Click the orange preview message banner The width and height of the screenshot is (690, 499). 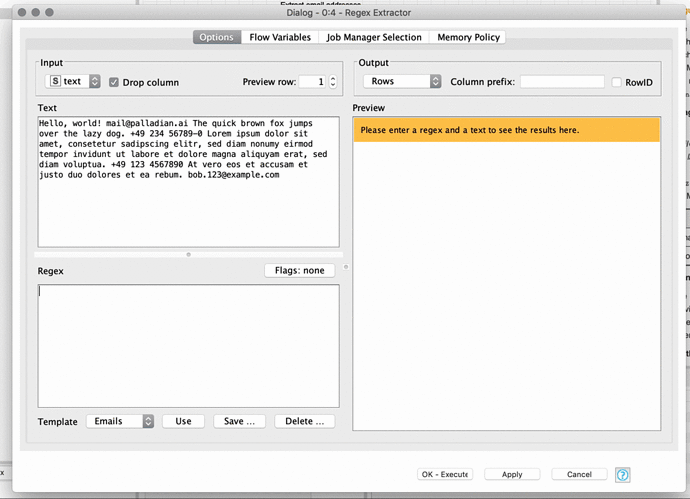click(506, 130)
